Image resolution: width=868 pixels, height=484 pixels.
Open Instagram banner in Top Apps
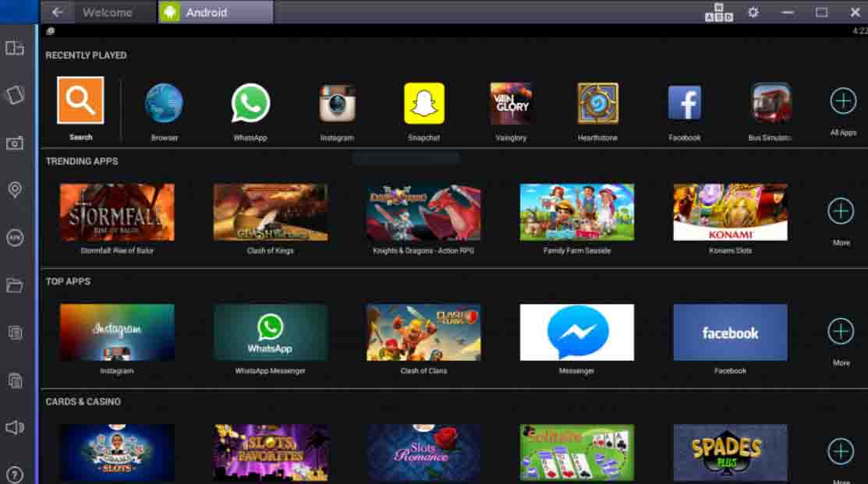pos(117,333)
